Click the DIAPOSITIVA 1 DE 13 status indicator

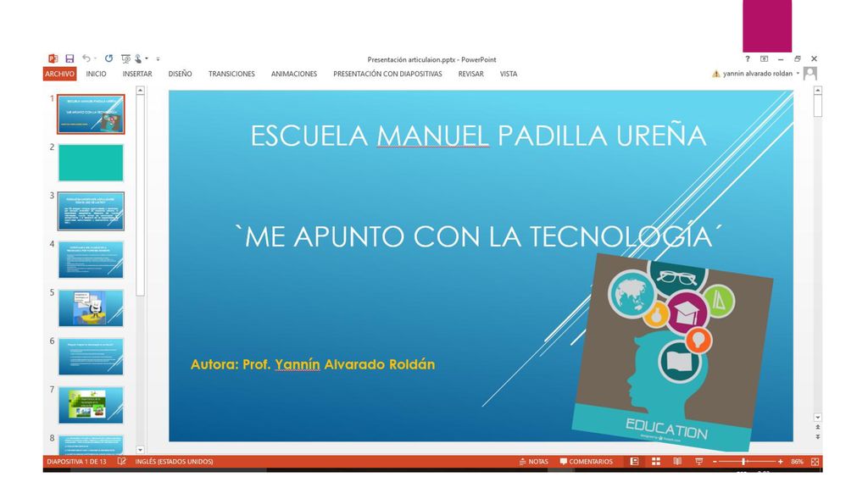(x=76, y=462)
